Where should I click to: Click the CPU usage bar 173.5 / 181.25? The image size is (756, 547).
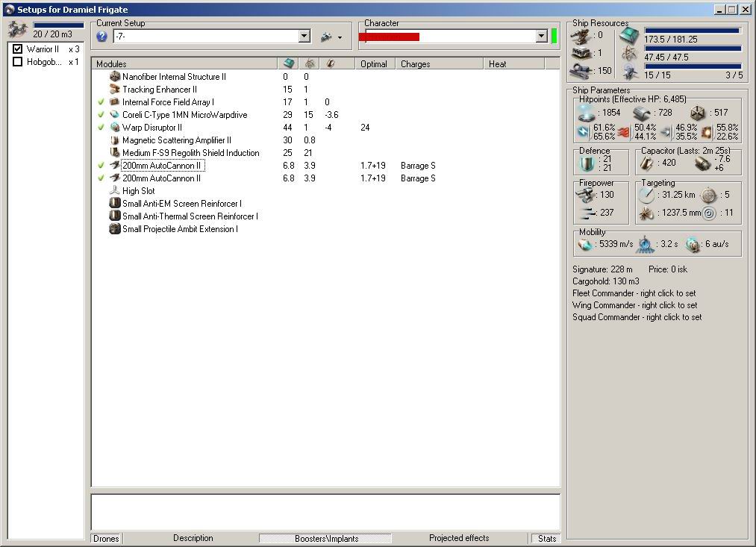pos(692,31)
